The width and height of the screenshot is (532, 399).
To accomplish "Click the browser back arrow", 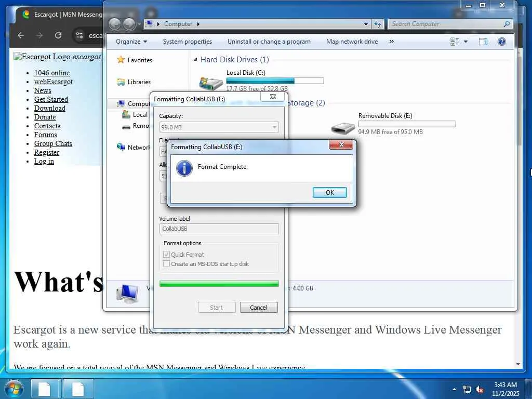I will tap(21, 35).
